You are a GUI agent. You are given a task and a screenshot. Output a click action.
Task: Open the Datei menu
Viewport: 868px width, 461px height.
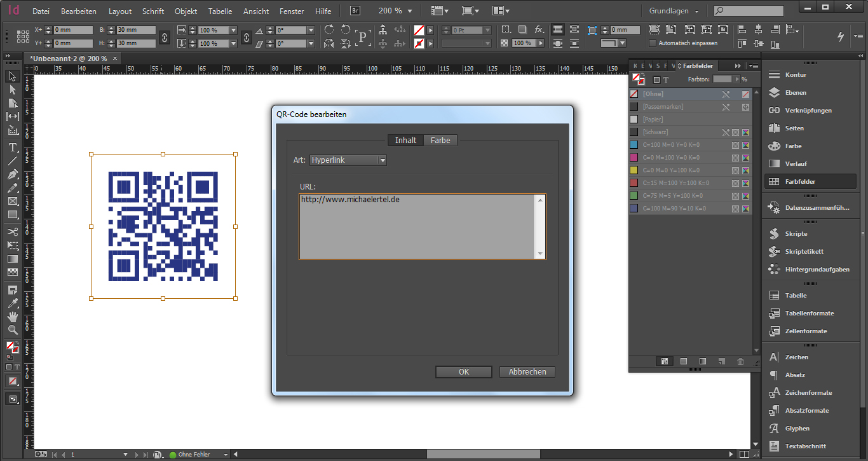pyautogui.click(x=41, y=11)
